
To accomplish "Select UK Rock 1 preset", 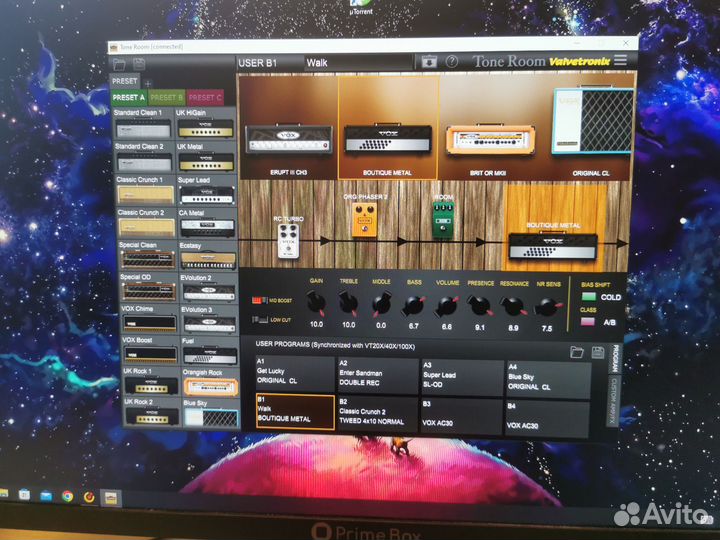I will [x=152, y=381].
